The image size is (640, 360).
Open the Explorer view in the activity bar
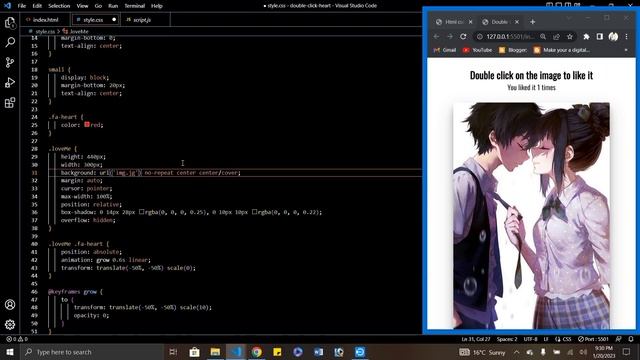click(x=10, y=22)
